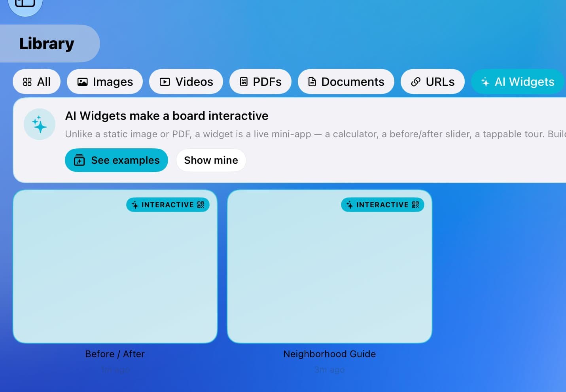Toggle the sidebar panel icon

[25, 4]
